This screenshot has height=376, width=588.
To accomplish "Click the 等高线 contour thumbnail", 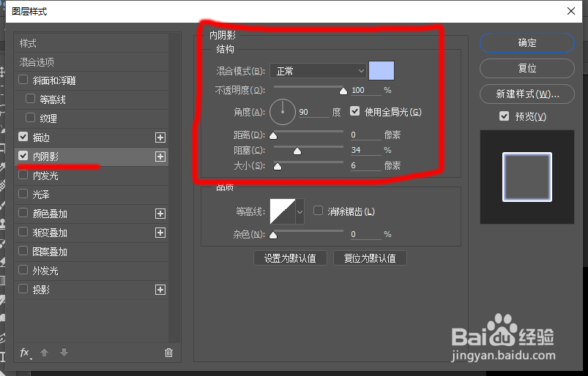I will tap(283, 211).
